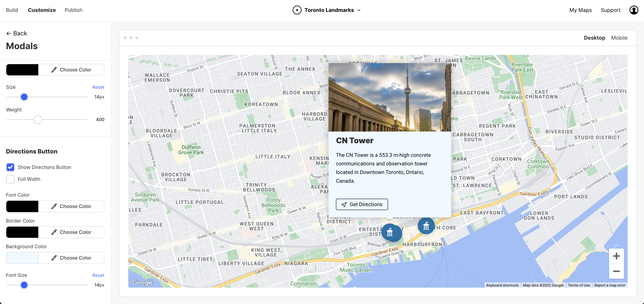
Task: Click eyedropper icon under Background Color
Action: click(x=54, y=258)
